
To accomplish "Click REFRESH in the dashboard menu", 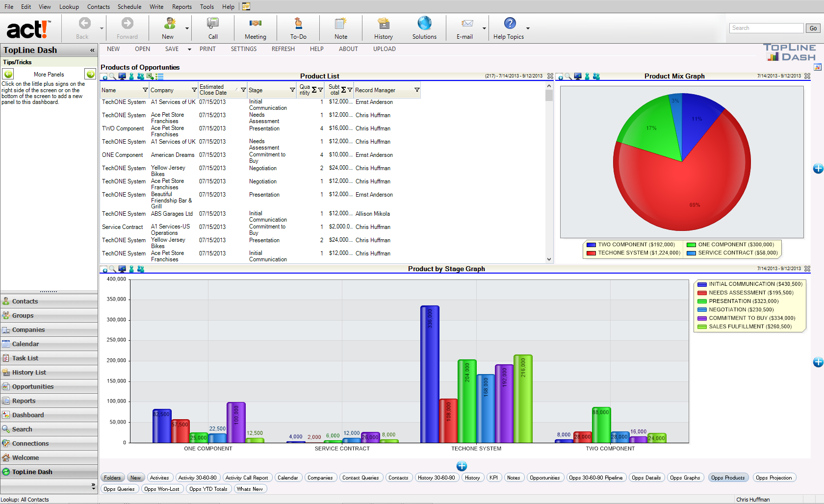I will pos(283,49).
